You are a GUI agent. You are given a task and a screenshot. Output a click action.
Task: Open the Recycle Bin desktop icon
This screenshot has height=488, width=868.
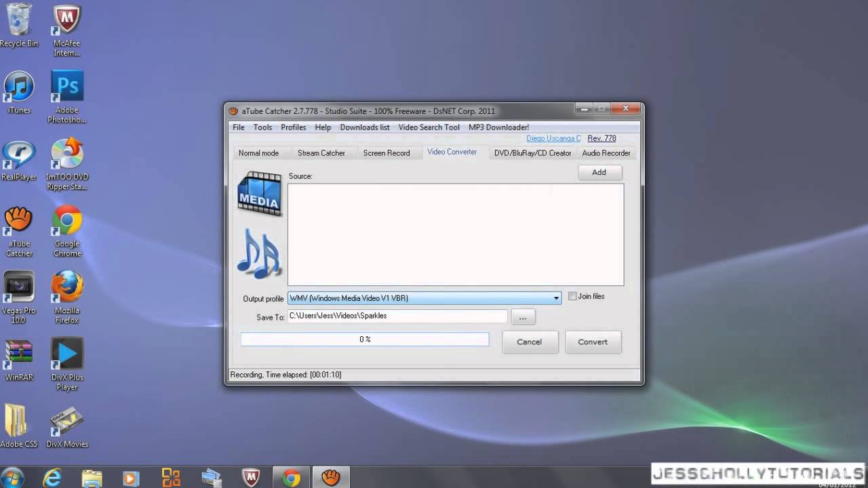(19, 25)
